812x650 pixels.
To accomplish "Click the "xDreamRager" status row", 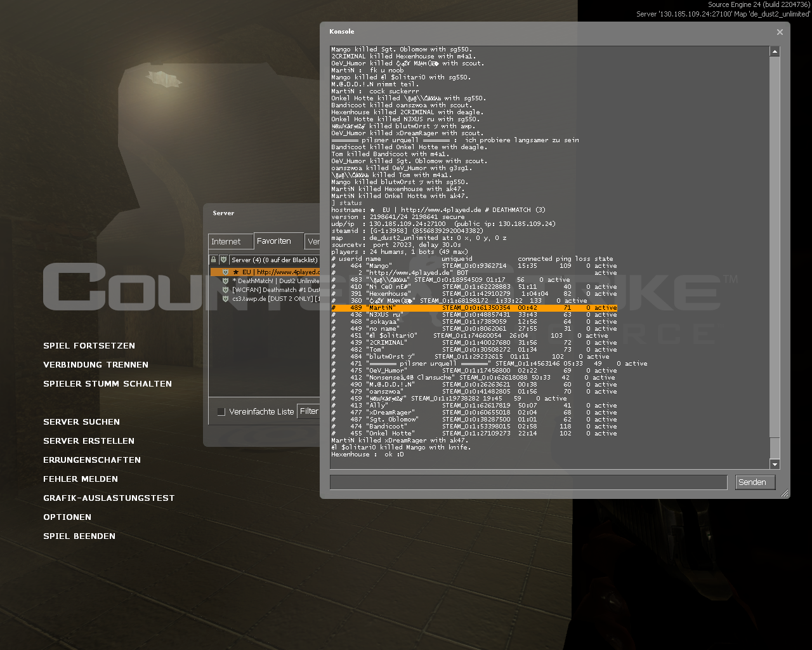I will (x=474, y=413).
